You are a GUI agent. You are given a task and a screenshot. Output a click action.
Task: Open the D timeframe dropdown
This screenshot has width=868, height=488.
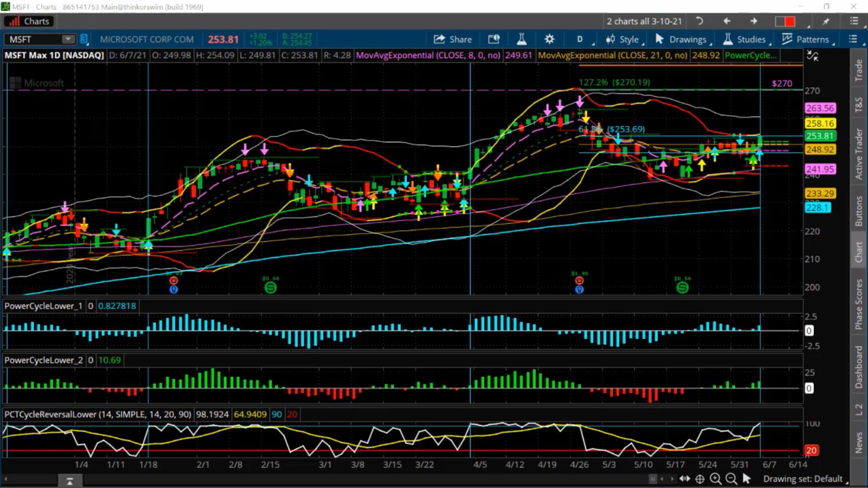click(580, 39)
